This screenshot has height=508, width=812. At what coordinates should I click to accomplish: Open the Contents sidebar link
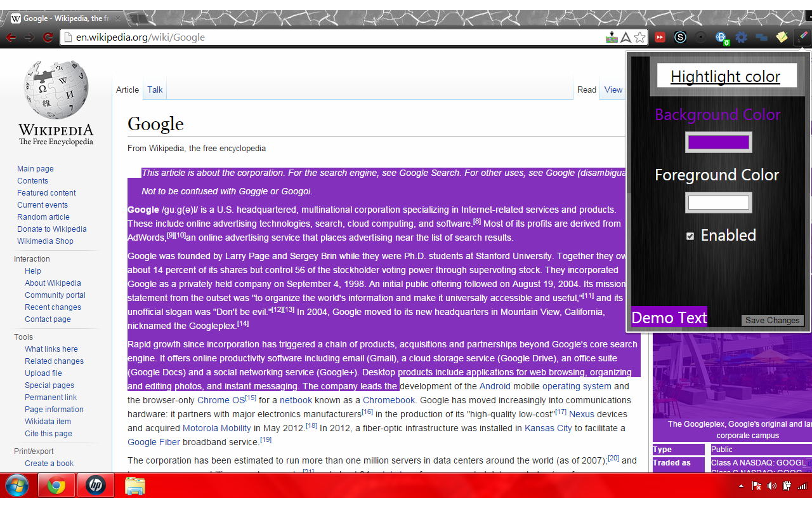(x=32, y=181)
